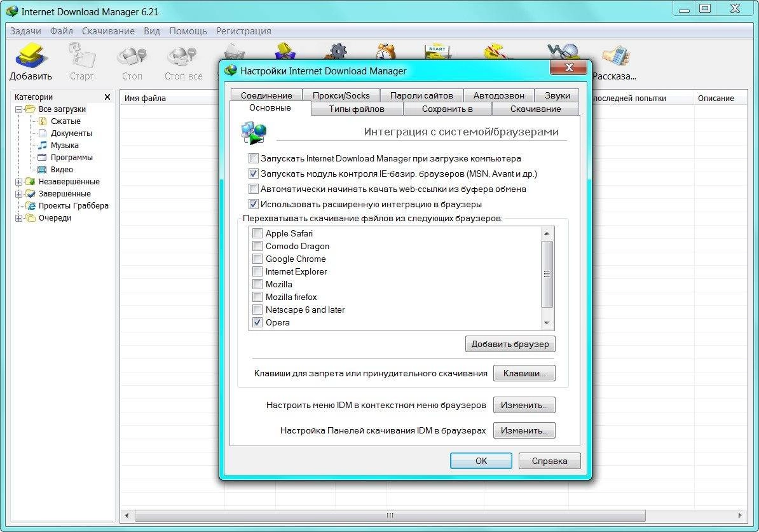Click the horizontal scrollbar right arrow
The image size is (759, 532).
[740, 515]
